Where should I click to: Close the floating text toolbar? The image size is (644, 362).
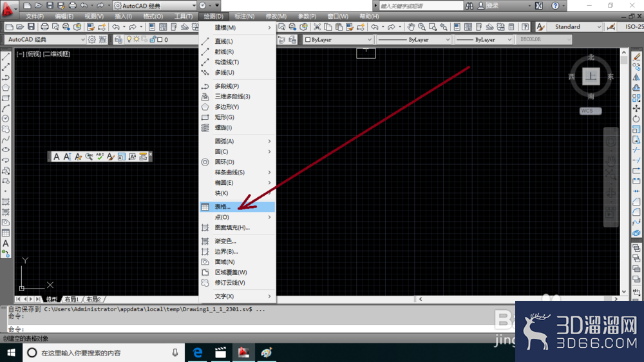pyautogui.click(x=150, y=154)
